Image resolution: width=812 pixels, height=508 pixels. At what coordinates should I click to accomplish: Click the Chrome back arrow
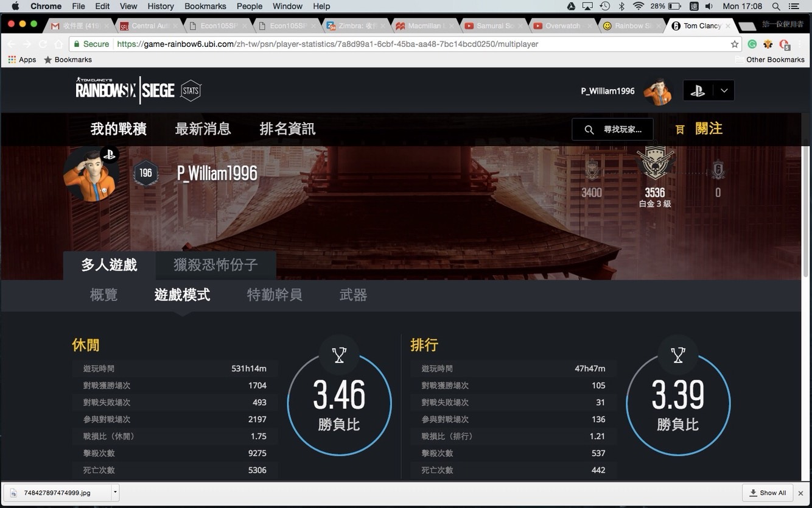11,44
